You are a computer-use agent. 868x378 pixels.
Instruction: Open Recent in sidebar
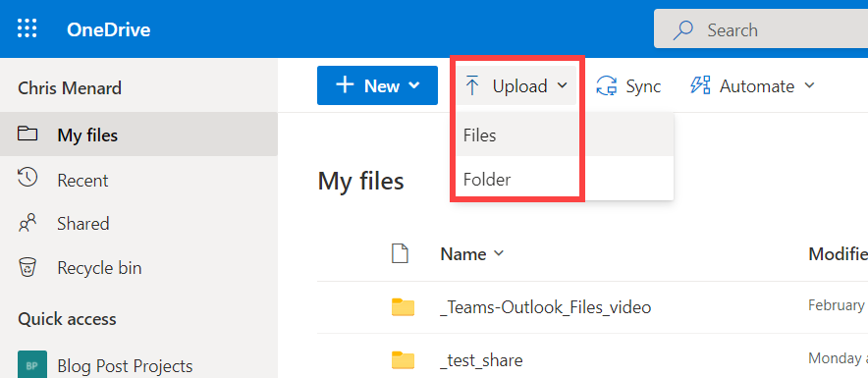click(138, 180)
